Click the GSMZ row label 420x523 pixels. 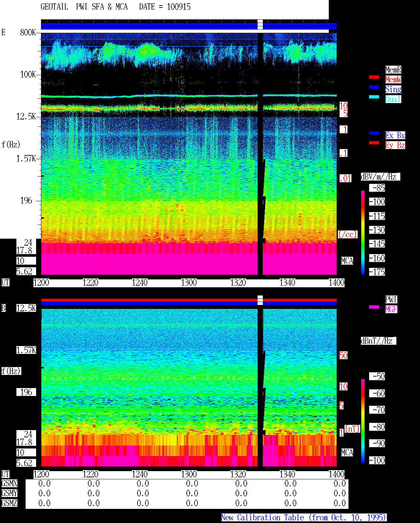[10, 503]
